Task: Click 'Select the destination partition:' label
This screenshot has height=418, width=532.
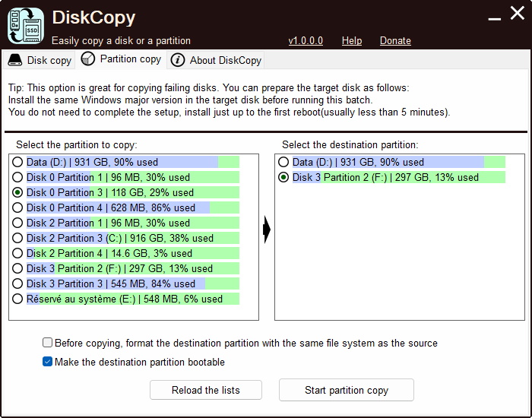Action: (x=350, y=145)
